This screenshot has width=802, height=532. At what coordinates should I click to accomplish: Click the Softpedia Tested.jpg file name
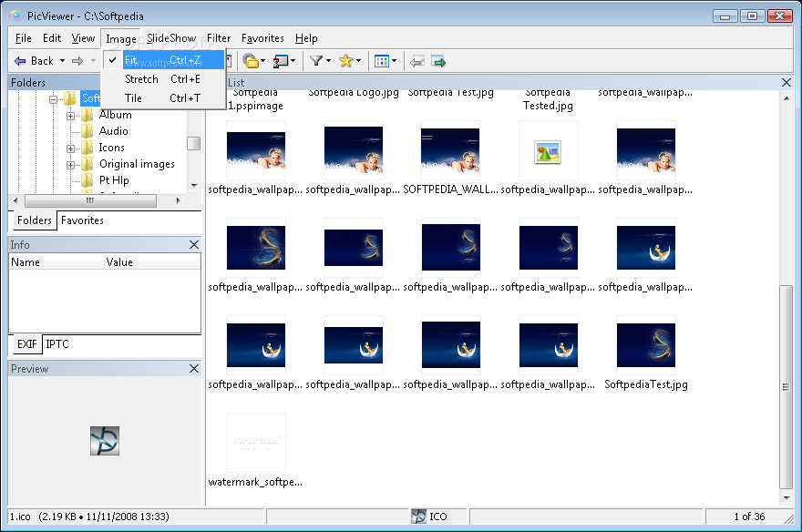point(548,99)
